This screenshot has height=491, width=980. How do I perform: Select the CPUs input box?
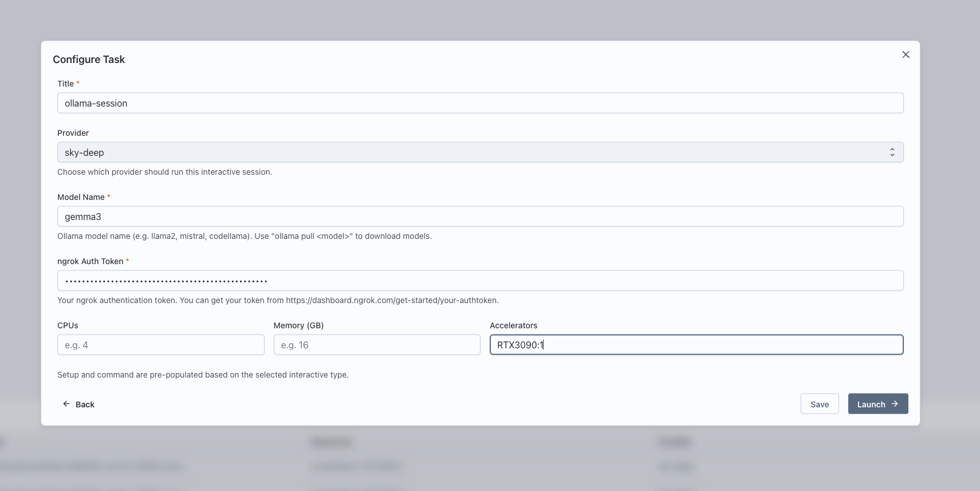(x=160, y=345)
